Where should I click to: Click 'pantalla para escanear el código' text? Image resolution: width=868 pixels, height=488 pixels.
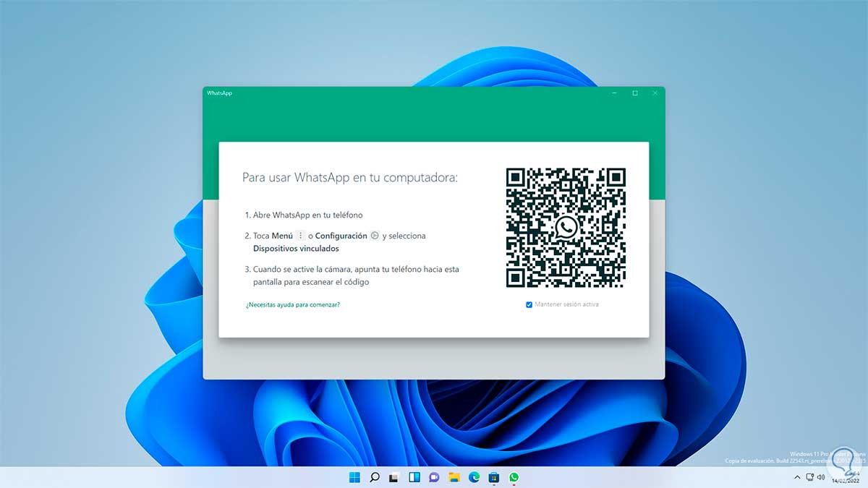(311, 282)
